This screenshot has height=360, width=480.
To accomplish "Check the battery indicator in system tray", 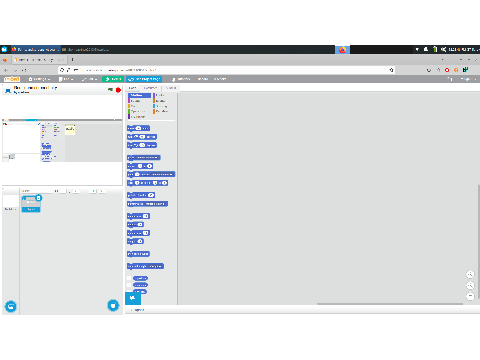I will pyautogui.click(x=435, y=49).
